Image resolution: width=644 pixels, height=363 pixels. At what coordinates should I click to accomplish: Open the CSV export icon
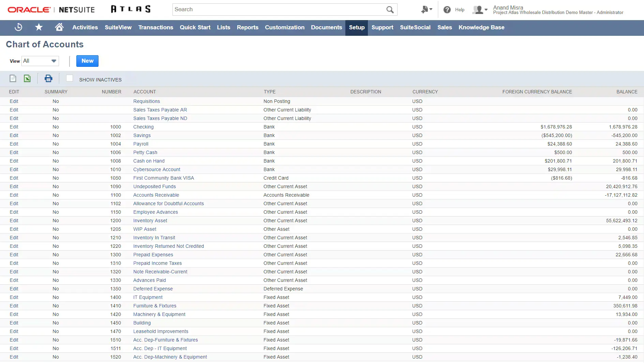pos(13,78)
